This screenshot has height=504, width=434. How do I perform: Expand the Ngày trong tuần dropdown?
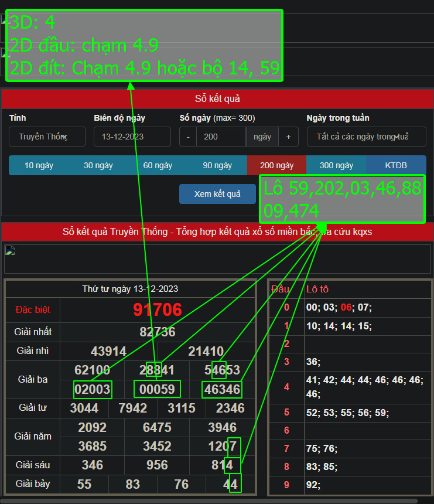[366, 137]
